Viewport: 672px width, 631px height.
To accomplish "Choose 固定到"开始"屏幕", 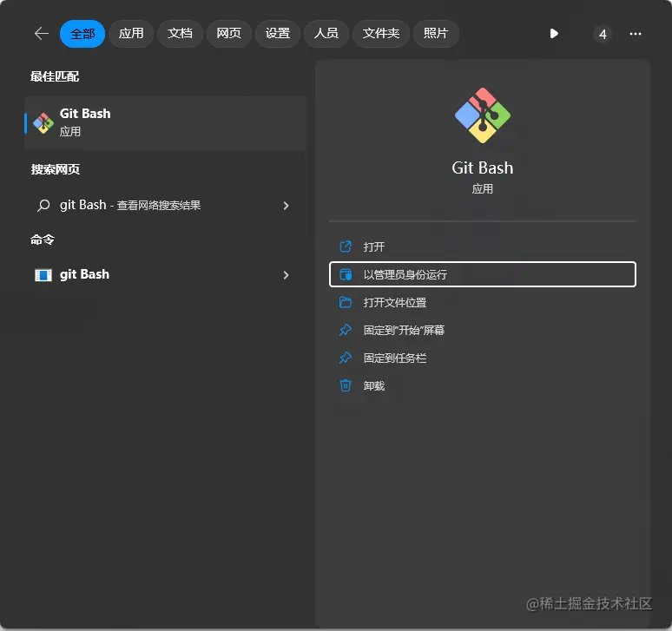I will (483, 331).
